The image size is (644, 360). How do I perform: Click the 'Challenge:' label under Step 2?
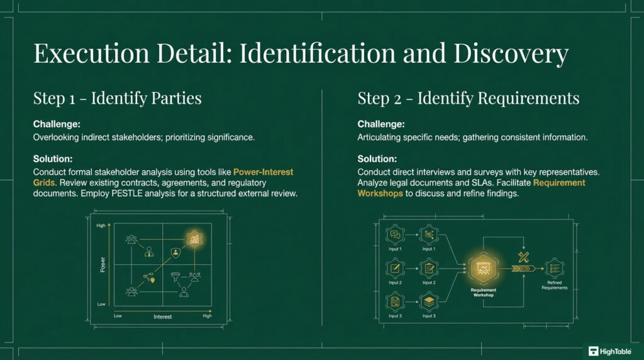coord(381,124)
